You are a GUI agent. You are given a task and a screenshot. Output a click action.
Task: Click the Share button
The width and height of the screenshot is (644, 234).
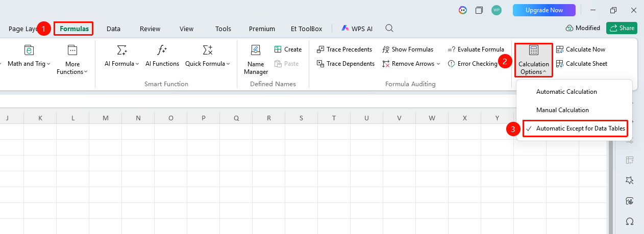point(622,29)
